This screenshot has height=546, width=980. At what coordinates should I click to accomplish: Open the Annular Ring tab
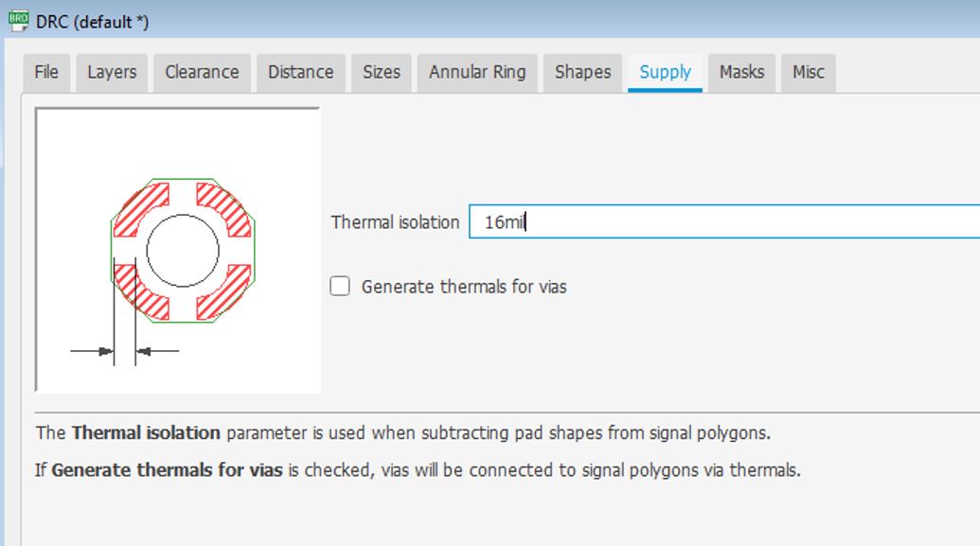tap(477, 73)
